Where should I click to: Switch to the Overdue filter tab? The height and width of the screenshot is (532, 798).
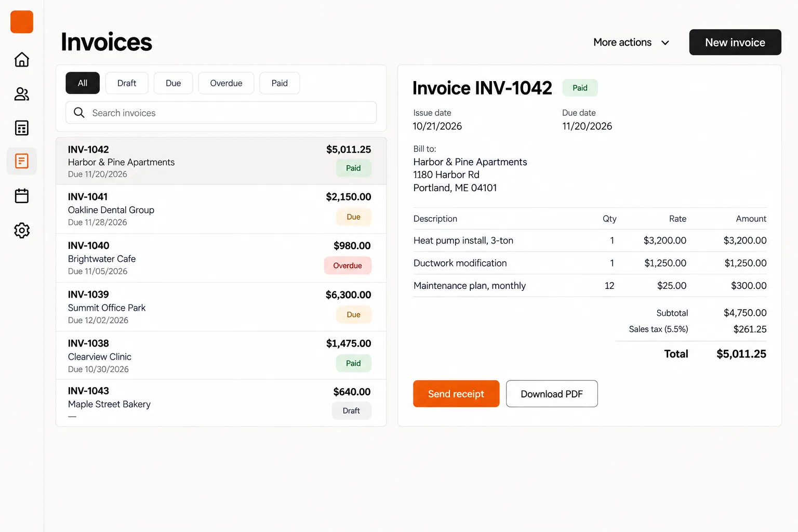226,83
